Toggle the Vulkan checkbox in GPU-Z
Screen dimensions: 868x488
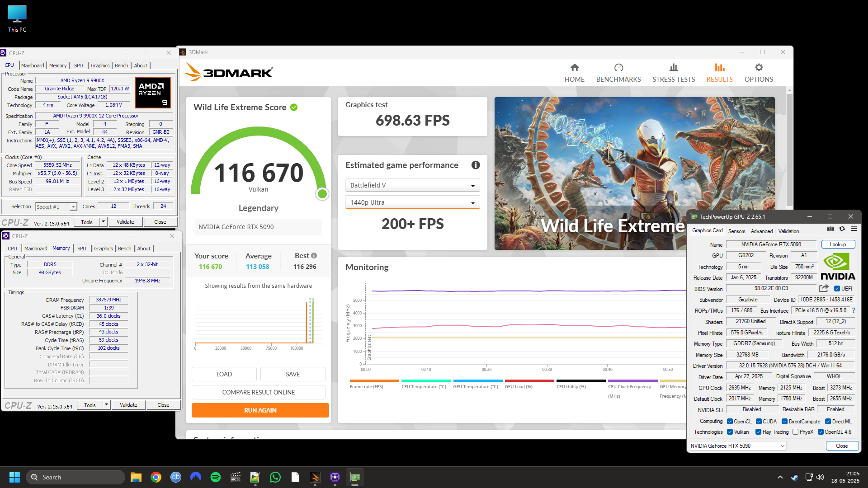coord(730,432)
